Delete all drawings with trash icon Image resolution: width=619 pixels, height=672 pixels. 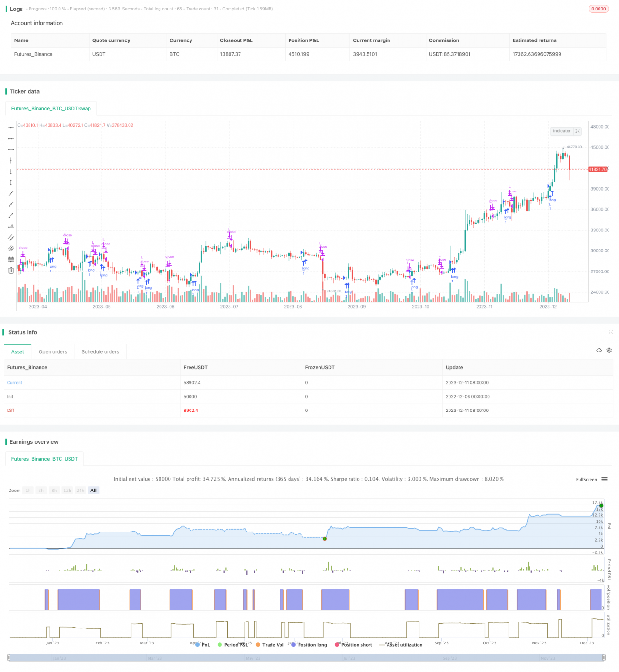point(11,271)
